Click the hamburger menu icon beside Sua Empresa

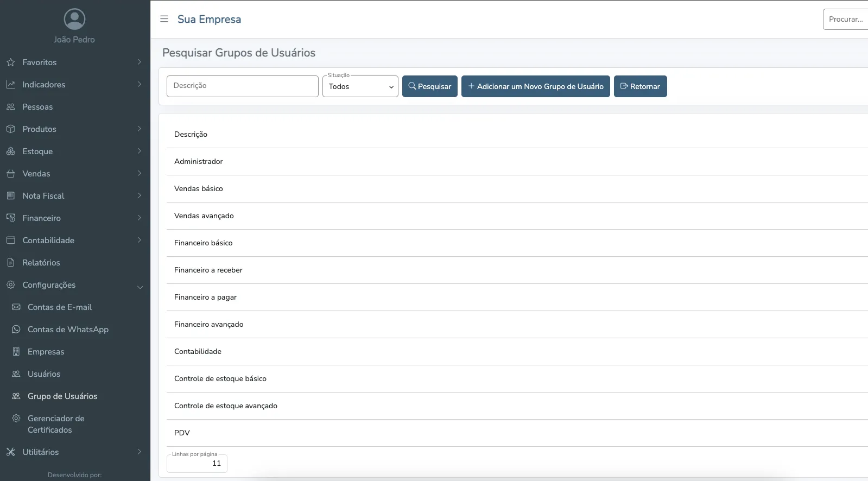[164, 19]
